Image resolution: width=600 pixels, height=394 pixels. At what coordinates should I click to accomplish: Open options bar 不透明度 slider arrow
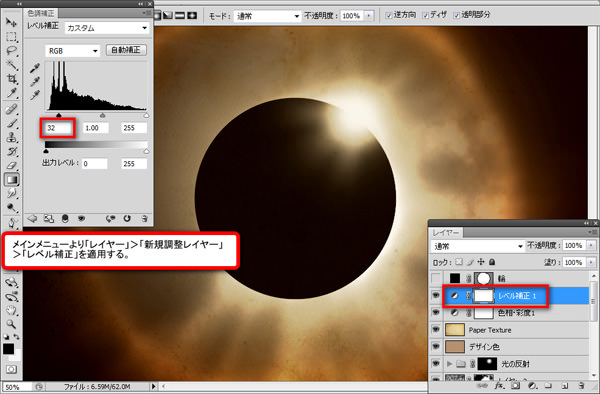pyautogui.click(x=369, y=16)
